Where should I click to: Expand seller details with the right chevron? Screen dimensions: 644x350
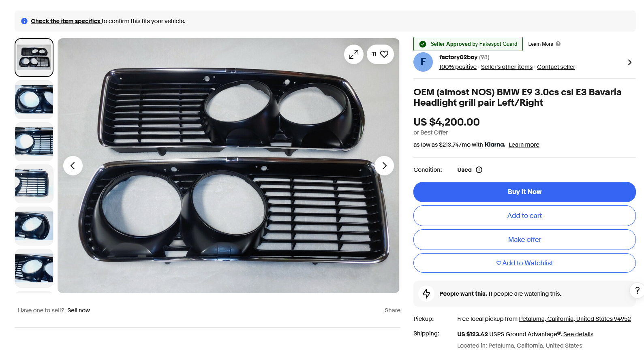point(629,62)
